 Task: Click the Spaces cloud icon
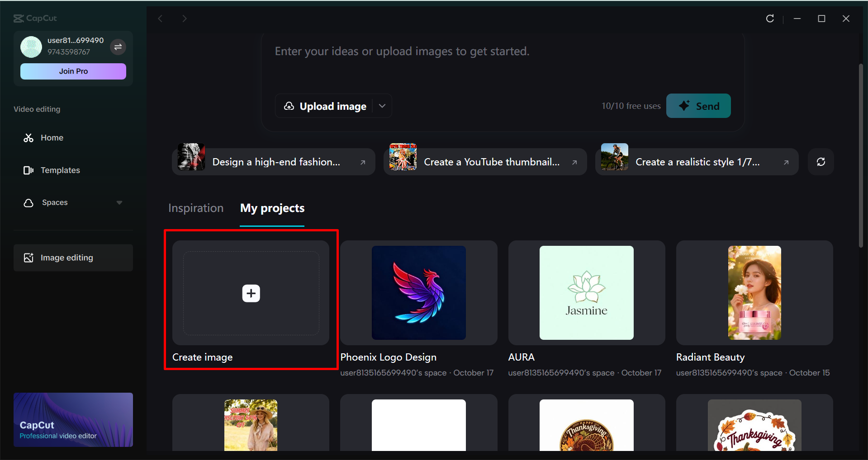tap(28, 203)
